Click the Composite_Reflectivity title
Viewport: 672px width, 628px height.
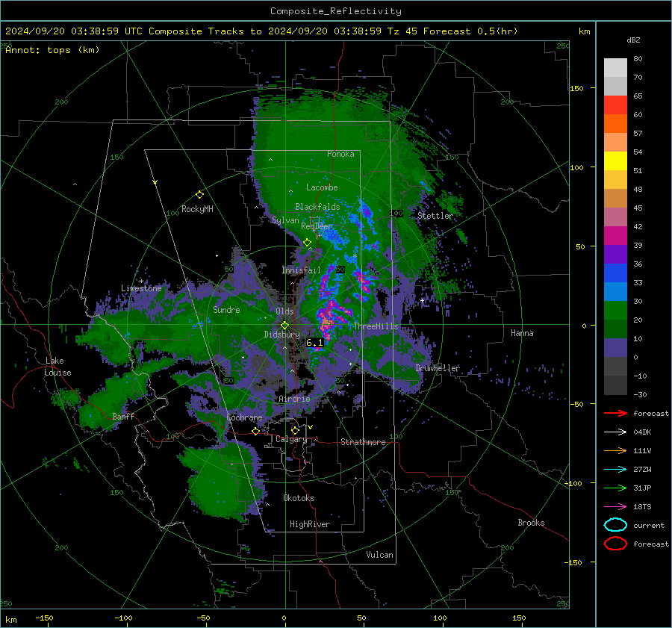click(x=336, y=11)
